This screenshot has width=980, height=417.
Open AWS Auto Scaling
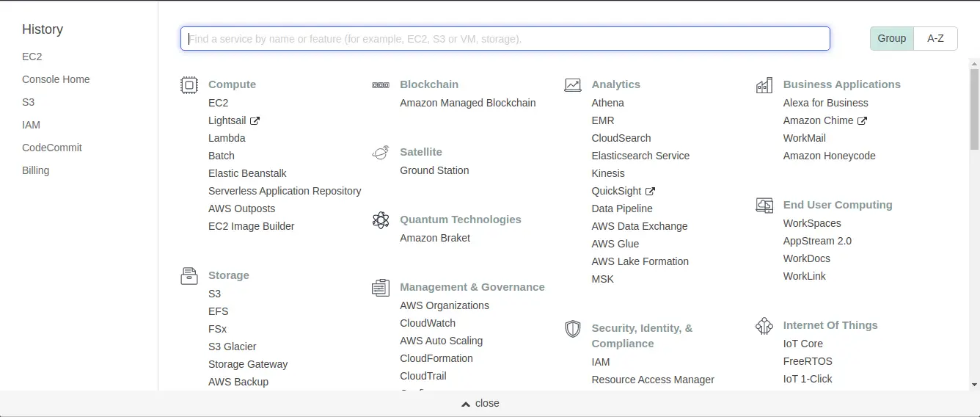(442, 341)
